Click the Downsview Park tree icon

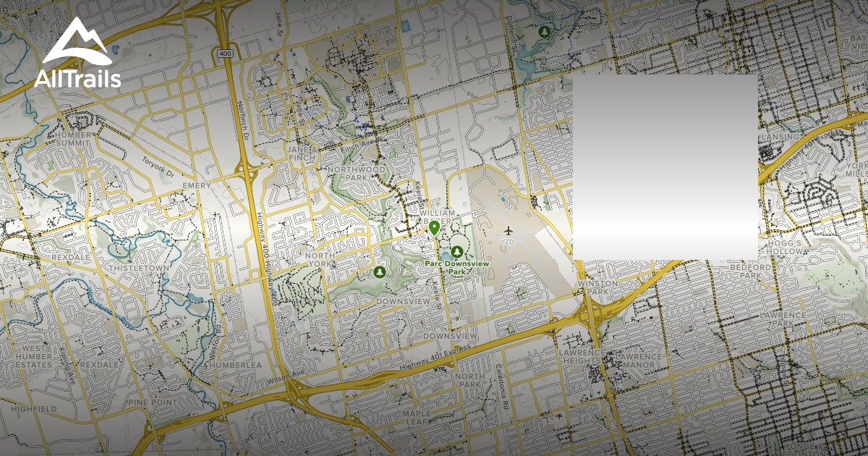456,252
